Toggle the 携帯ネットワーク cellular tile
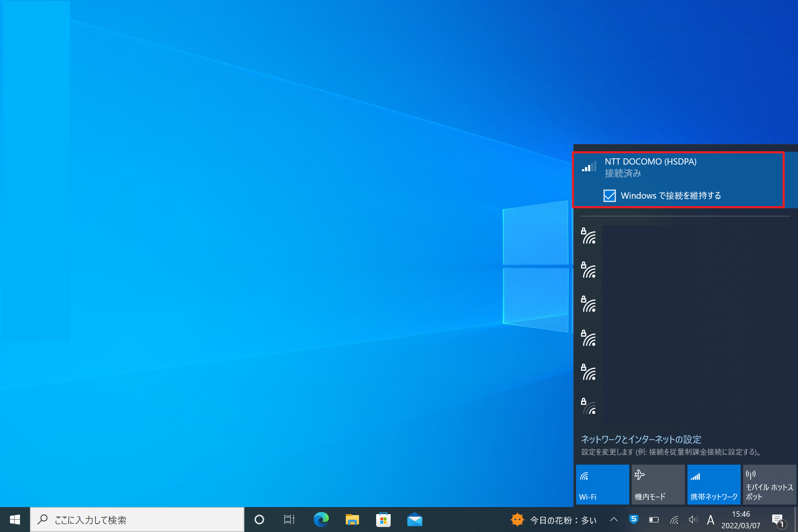 (x=714, y=485)
